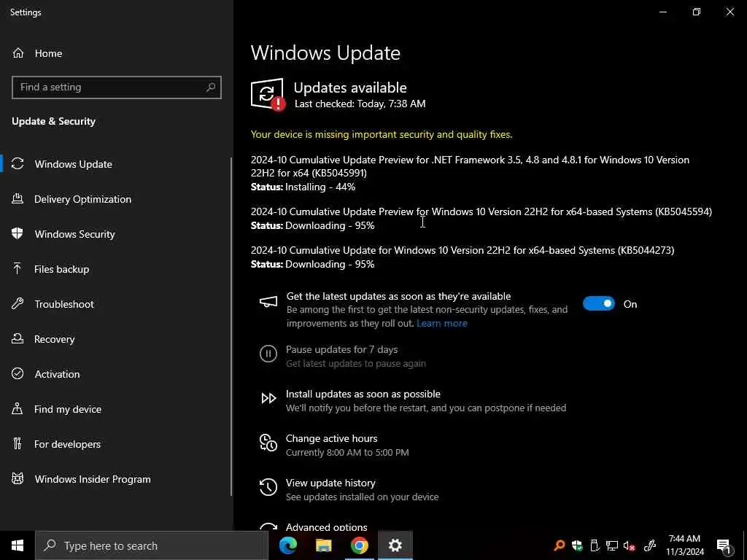Viewport: 747px width, 560px height.
Task: Select Install updates as soon as possible
Action: point(363,394)
